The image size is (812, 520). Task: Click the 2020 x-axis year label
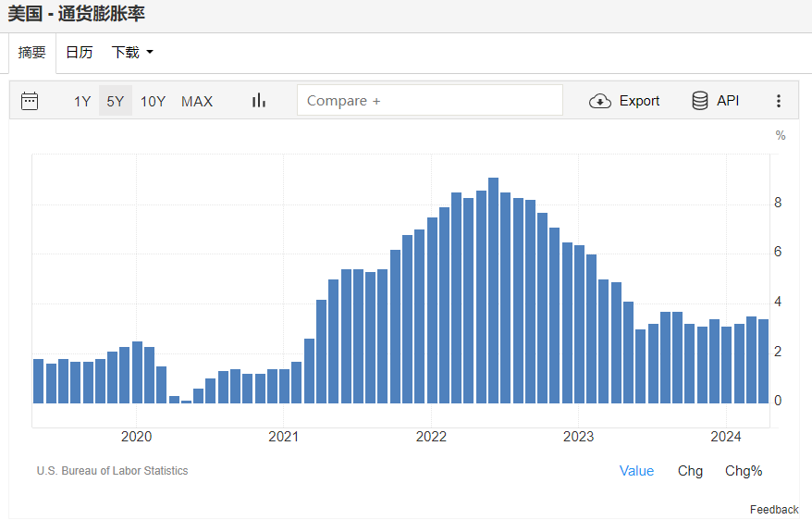tap(136, 437)
